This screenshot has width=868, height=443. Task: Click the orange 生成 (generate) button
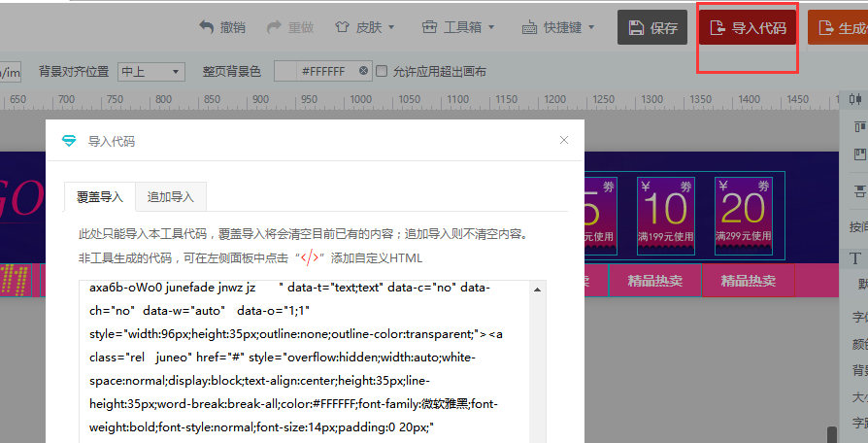(x=839, y=28)
